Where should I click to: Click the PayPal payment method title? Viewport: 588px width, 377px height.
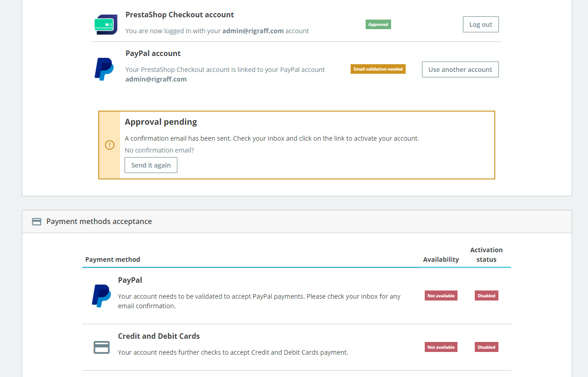tap(130, 280)
